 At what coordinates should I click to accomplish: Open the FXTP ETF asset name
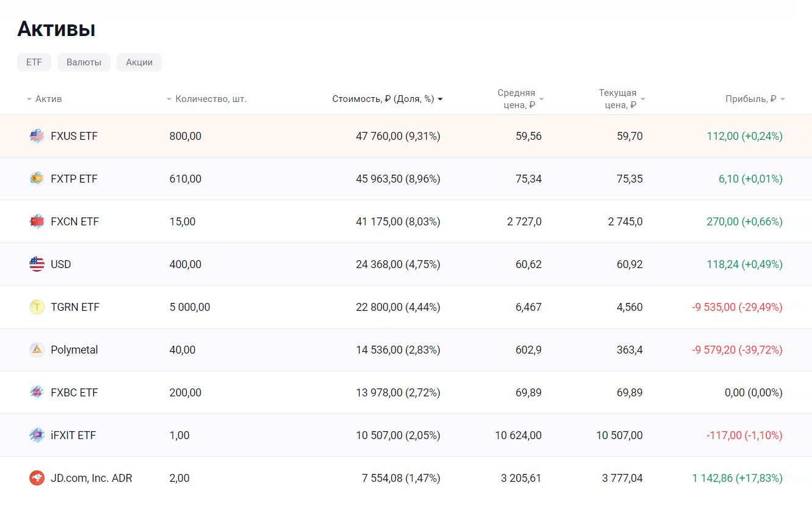click(74, 179)
